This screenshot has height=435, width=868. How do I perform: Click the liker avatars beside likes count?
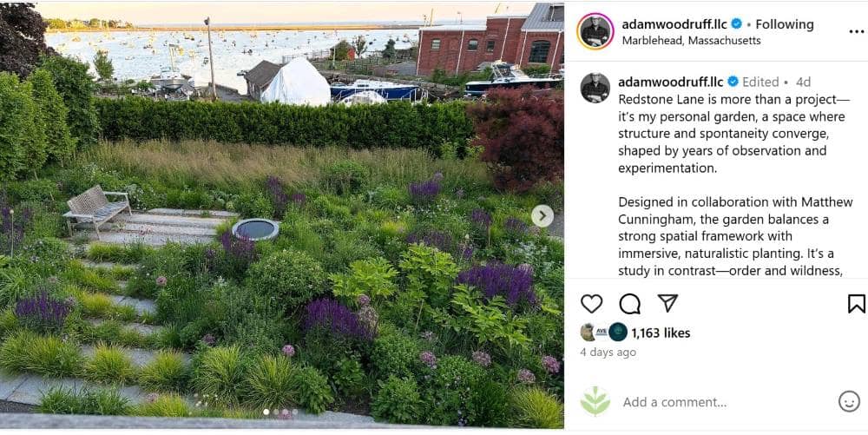[603, 332]
